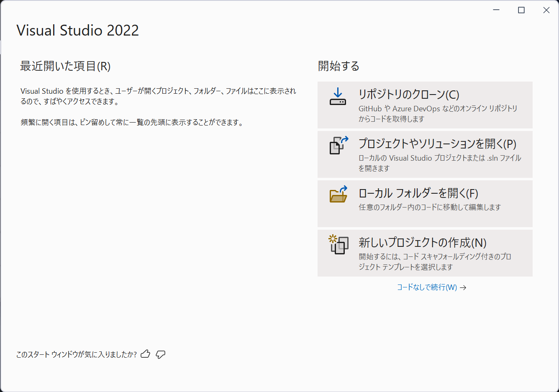Click the 最近開いた項目(R) heading
Viewport: 559px width, 392px height.
pos(65,66)
